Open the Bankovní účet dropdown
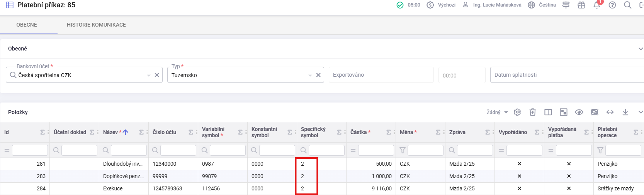644x195 pixels. point(149,75)
